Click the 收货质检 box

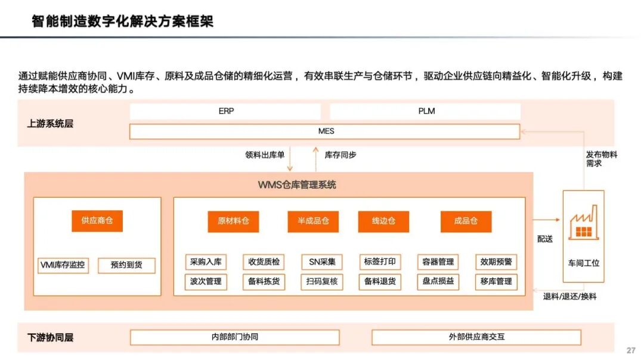264,262
